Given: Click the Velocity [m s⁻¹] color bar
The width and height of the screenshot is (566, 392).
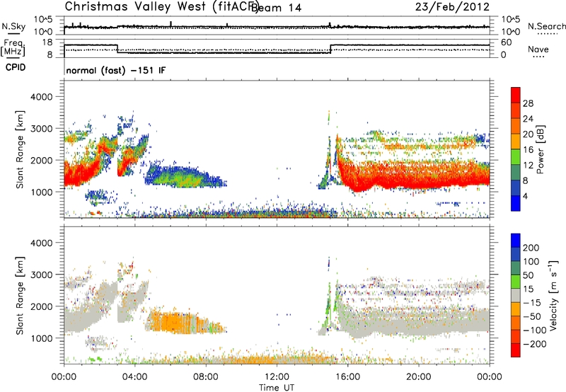Looking at the screenshot, I should [x=516, y=295].
